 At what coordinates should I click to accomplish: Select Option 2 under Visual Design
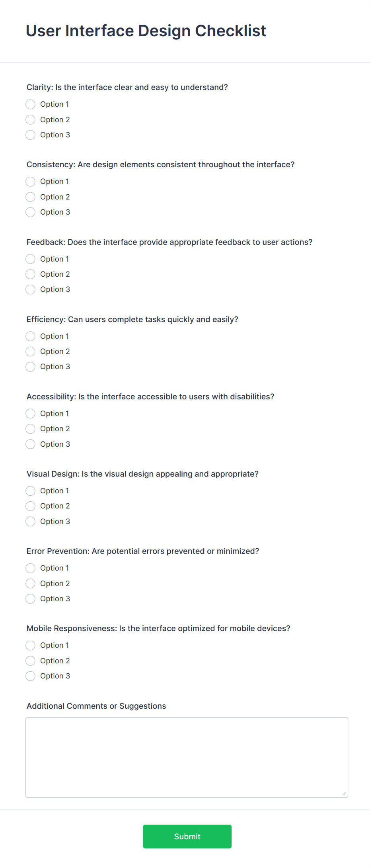31,506
